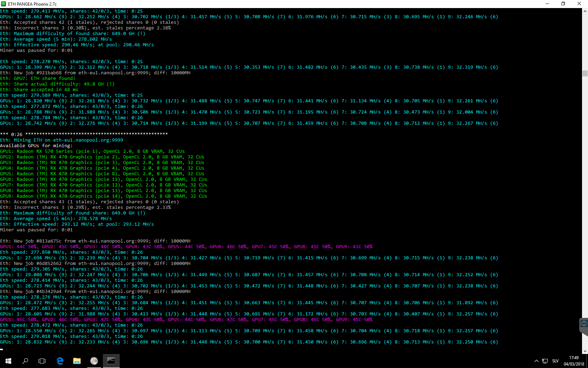This screenshot has width=588, height=368.
Task: Click the GPU6 RX 470 (pcie 11) row
Action: (104, 179)
